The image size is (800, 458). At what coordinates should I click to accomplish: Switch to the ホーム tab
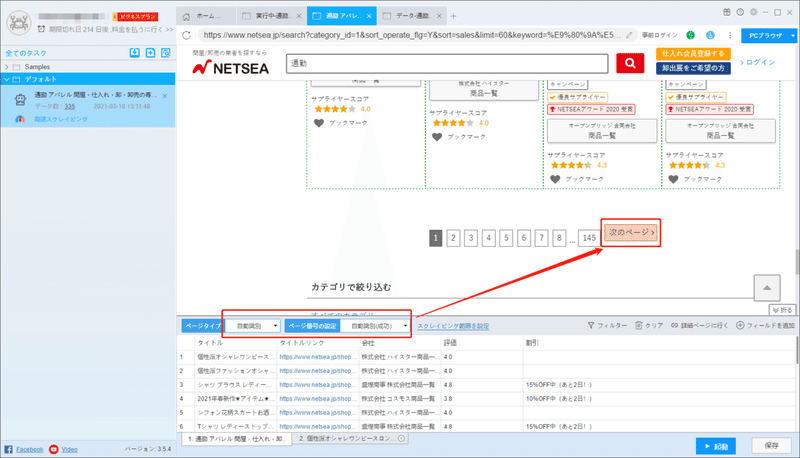point(206,16)
